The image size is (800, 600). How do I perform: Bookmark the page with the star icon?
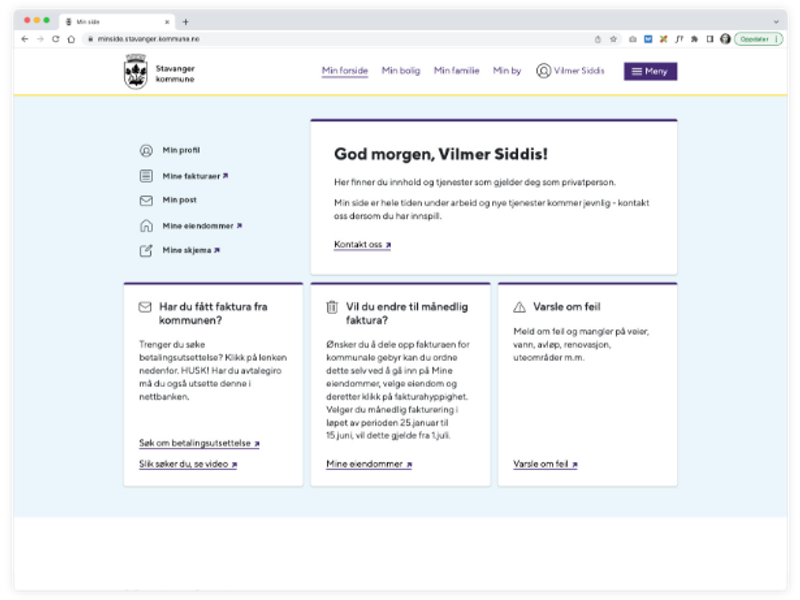613,39
